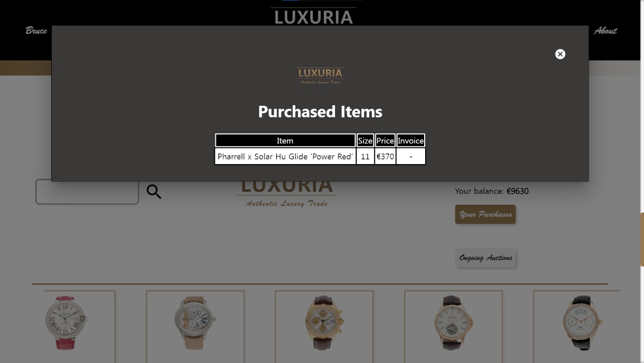Click the magnifying glass search icon
This screenshot has width=644, height=363.
click(x=154, y=192)
